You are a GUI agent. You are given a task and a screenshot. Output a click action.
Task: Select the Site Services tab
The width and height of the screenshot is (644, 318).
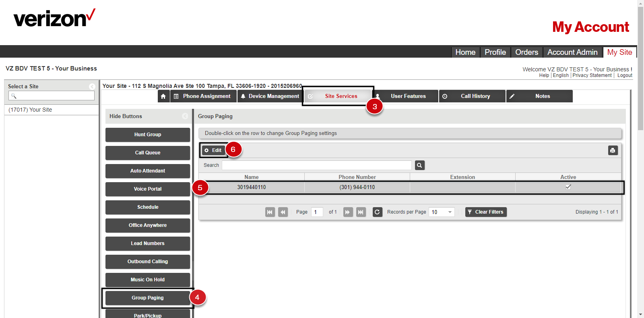click(x=338, y=96)
